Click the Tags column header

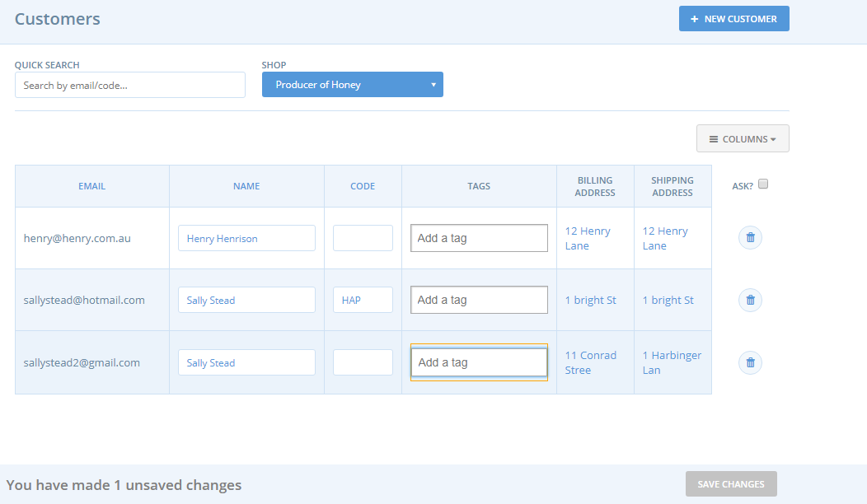click(x=479, y=186)
